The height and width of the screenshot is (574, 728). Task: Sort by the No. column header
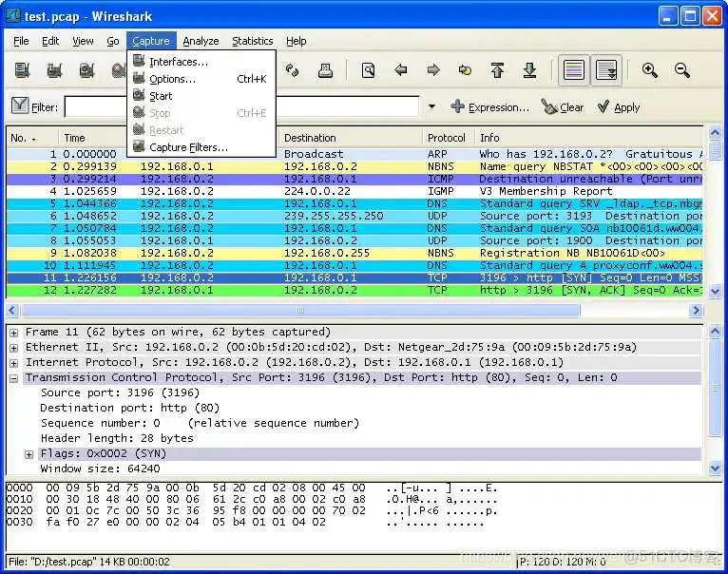point(31,138)
